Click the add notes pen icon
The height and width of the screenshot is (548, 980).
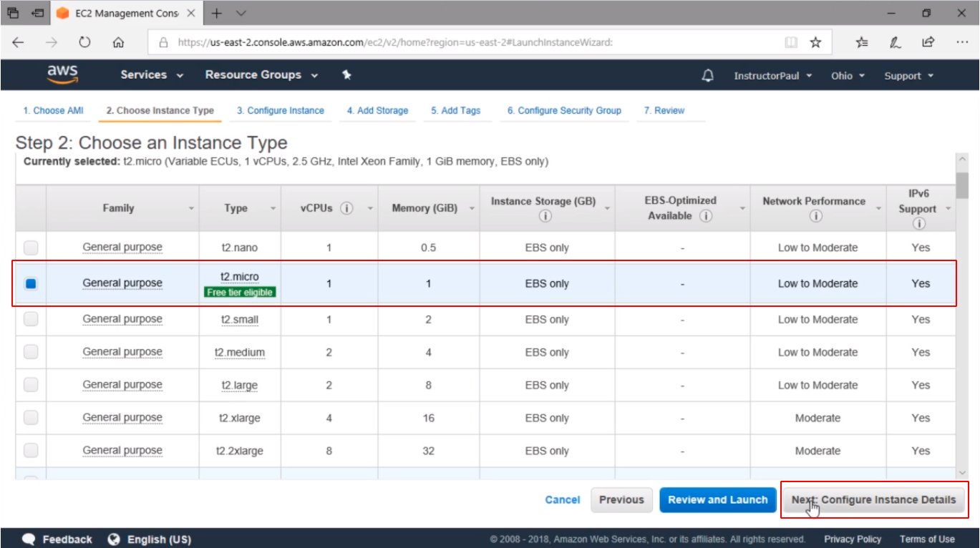coord(896,42)
